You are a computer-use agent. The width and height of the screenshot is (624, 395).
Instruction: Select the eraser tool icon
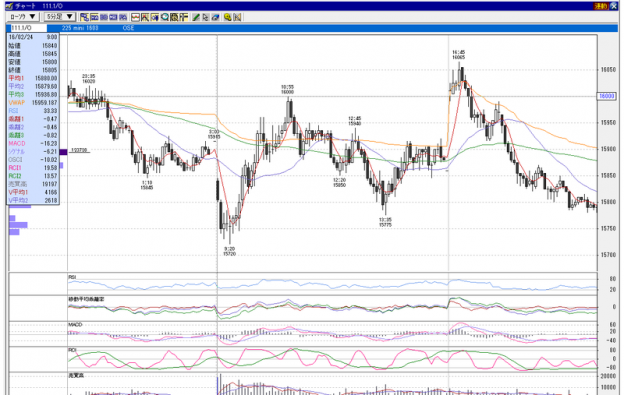point(215,17)
